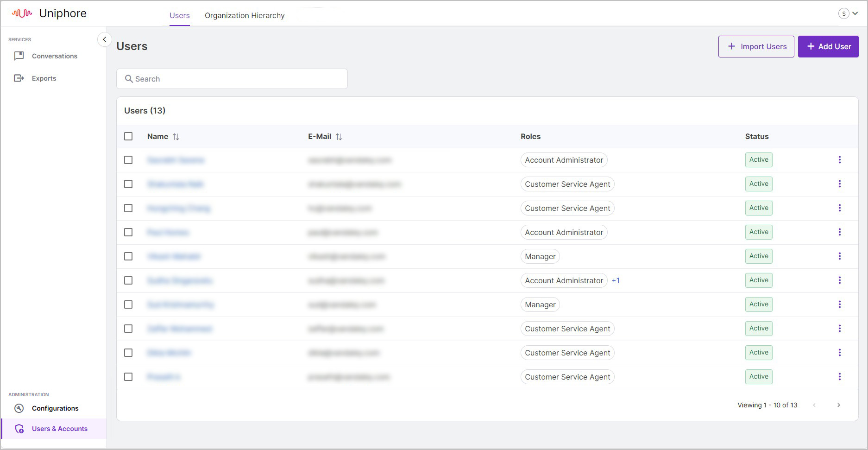Switch to the Users tab
This screenshot has width=868, height=450.
(180, 15)
